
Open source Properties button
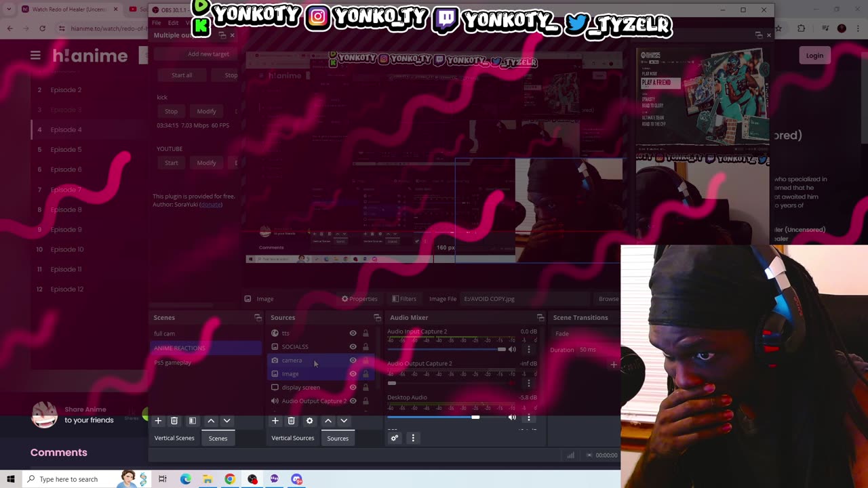point(359,299)
